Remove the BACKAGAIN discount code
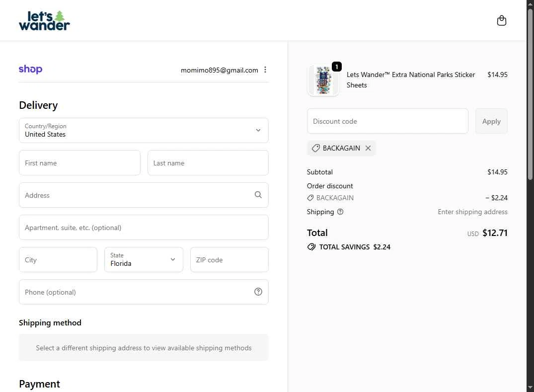Viewport: 534px width, 392px height. [x=368, y=148]
